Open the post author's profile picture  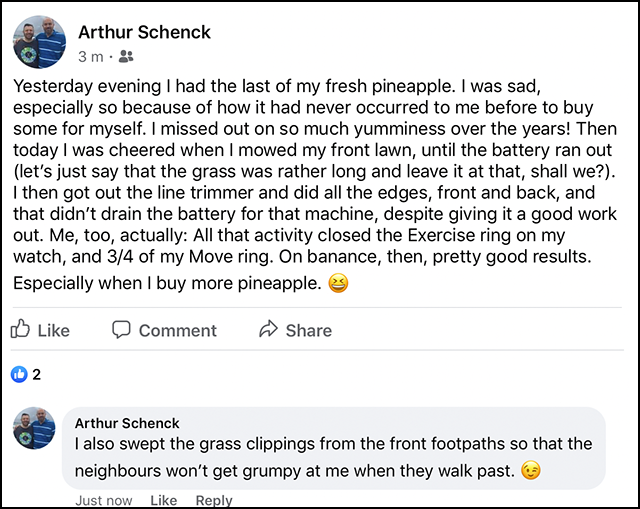click(40, 42)
